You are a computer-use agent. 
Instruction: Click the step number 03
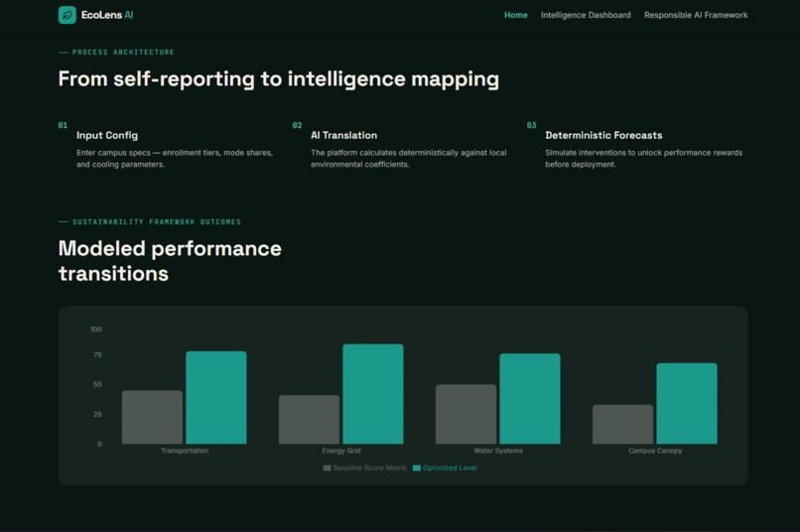point(532,125)
